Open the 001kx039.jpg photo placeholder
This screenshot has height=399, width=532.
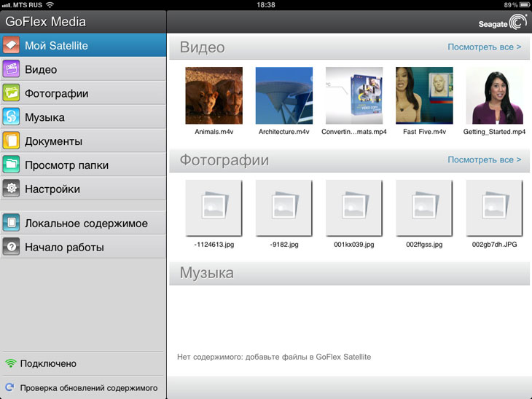(x=353, y=208)
